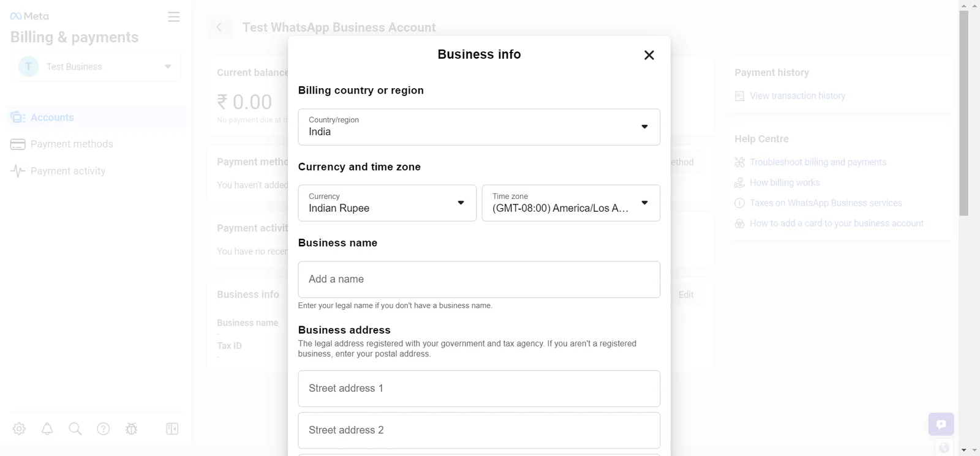Click the Meta logo
Viewport: 980px width, 456px height.
coord(29,16)
